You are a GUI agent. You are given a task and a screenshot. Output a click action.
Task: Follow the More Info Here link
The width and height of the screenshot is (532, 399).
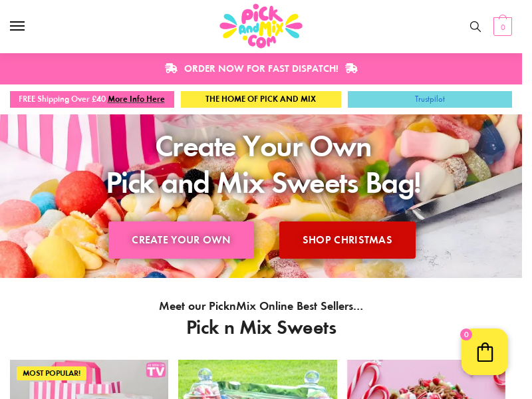(136, 99)
